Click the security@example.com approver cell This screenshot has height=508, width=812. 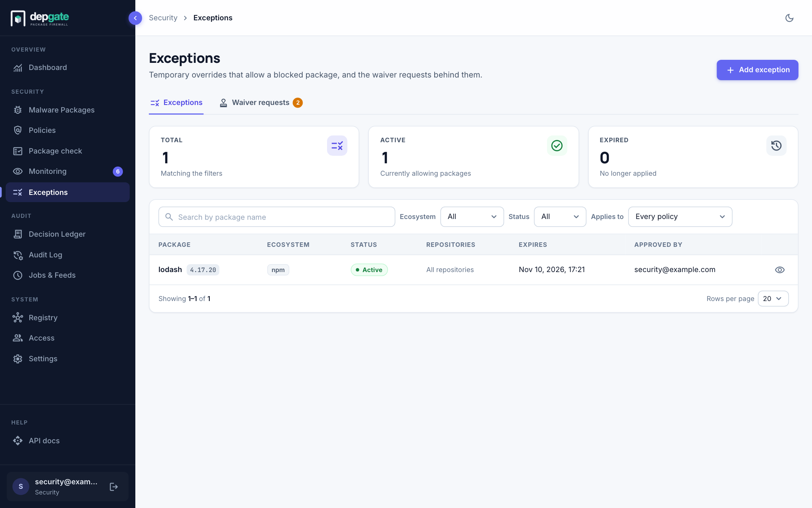675,270
